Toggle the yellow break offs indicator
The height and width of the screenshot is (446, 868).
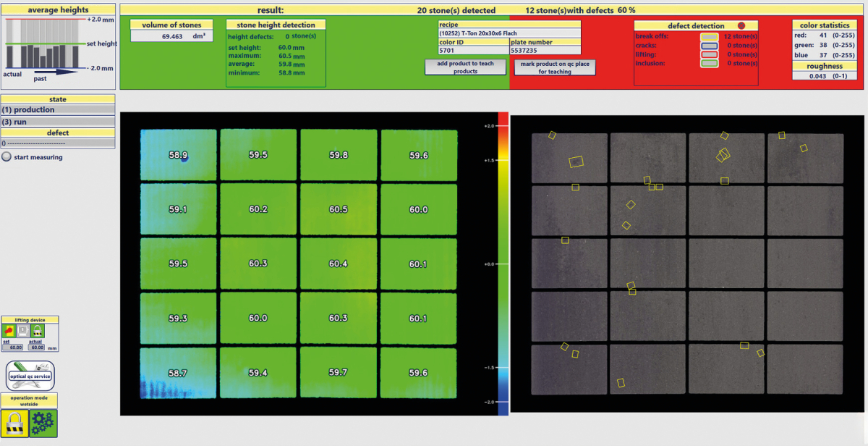[709, 36]
